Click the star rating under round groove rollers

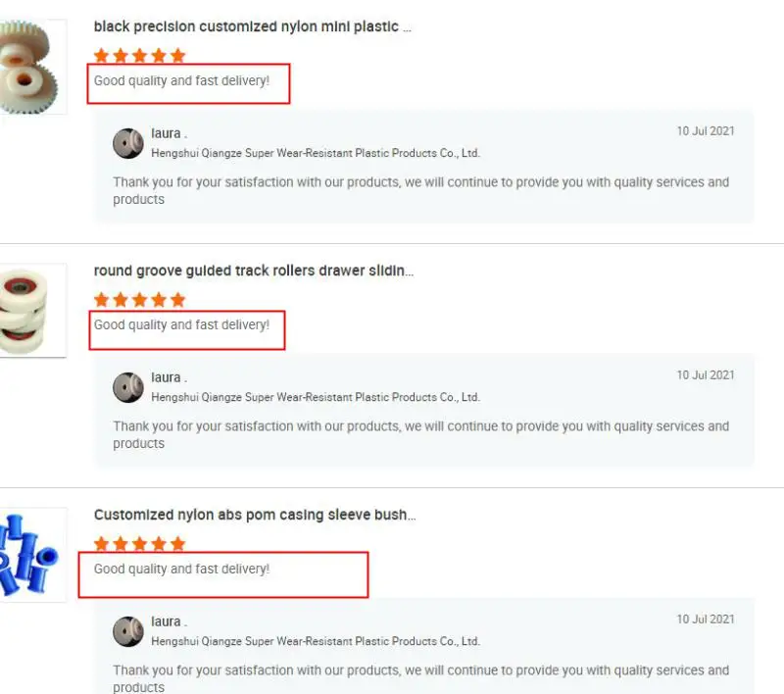[139, 300]
